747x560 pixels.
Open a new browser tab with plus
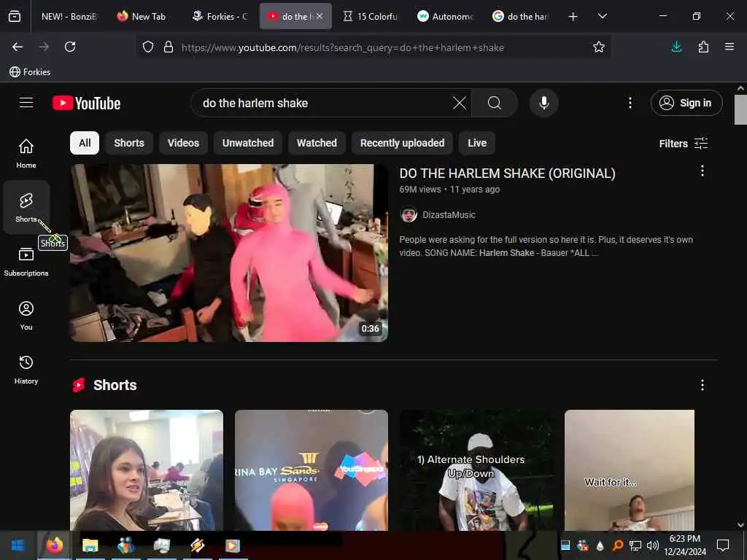[573, 17]
